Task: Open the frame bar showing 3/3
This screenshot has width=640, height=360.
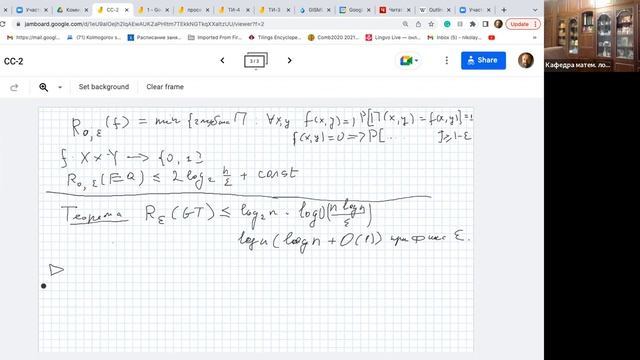Action: tap(256, 61)
